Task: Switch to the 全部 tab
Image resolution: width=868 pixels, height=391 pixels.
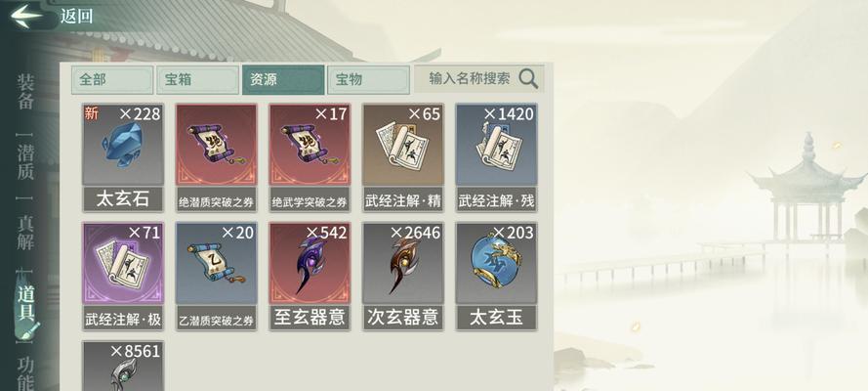Action: (x=112, y=80)
